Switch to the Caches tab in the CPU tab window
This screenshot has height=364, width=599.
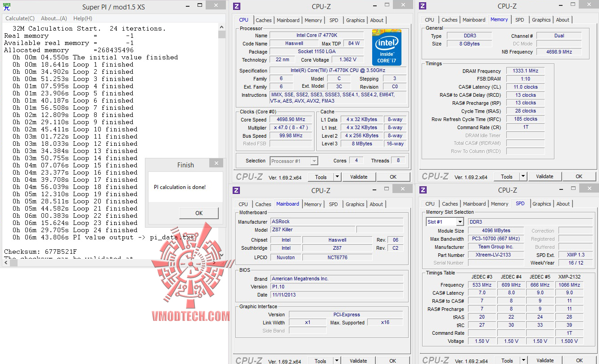tap(264, 20)
